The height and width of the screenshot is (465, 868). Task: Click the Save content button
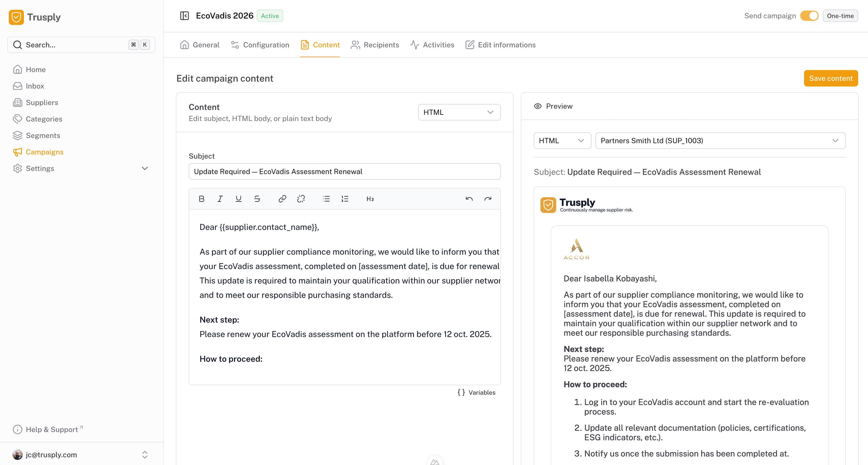831,78
